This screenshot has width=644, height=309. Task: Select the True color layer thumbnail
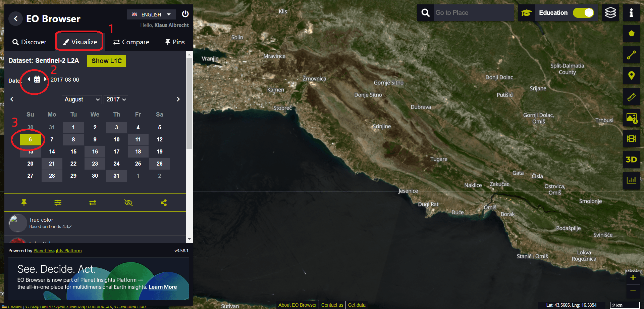17,223
